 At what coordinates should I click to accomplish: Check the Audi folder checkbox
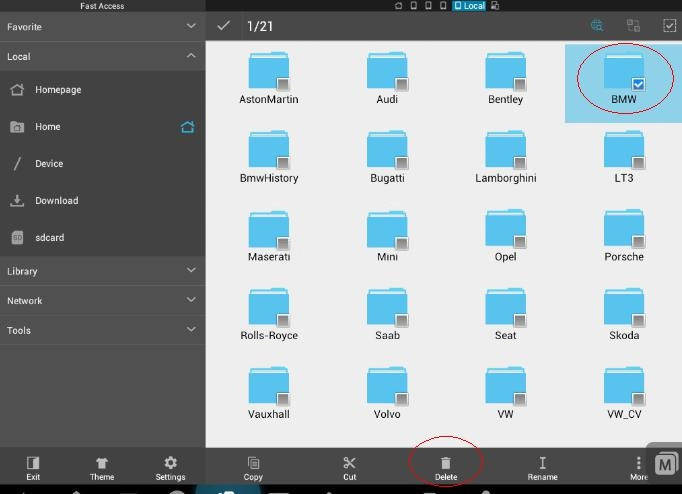click(x=401, y=84)
